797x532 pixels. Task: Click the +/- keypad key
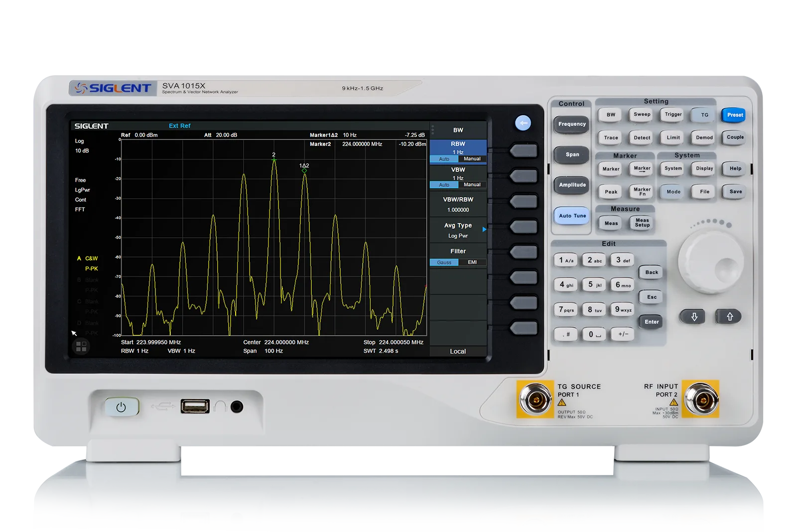click(x=623, y=334)
